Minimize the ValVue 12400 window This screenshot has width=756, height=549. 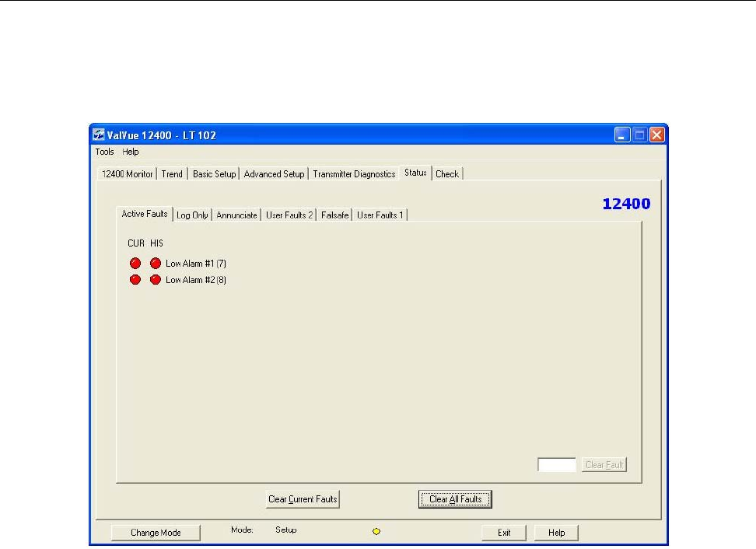pos(622,135)
